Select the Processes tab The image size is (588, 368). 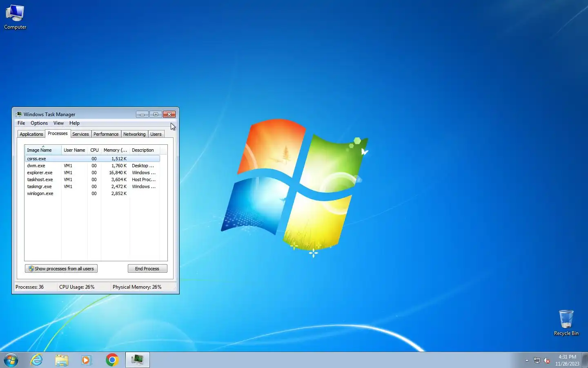(58, 133)
